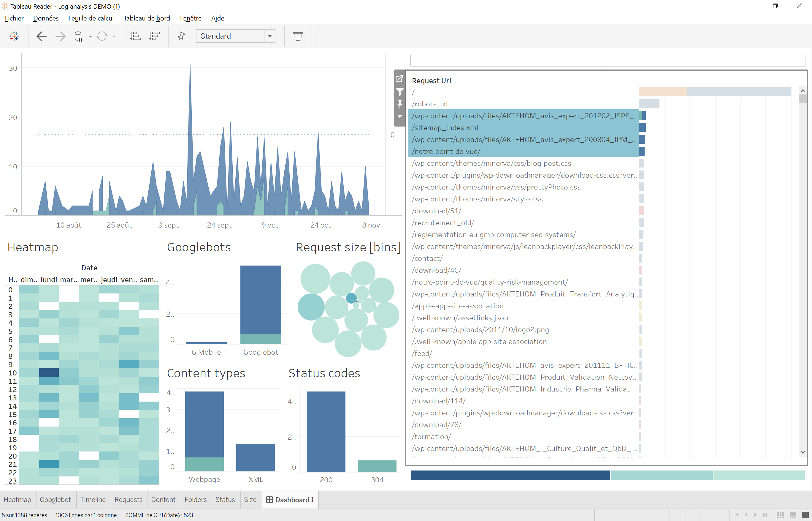Screen dimensions: 812x521
Task: Switch to the sheet sorter grid view
Action: (780, 515)
